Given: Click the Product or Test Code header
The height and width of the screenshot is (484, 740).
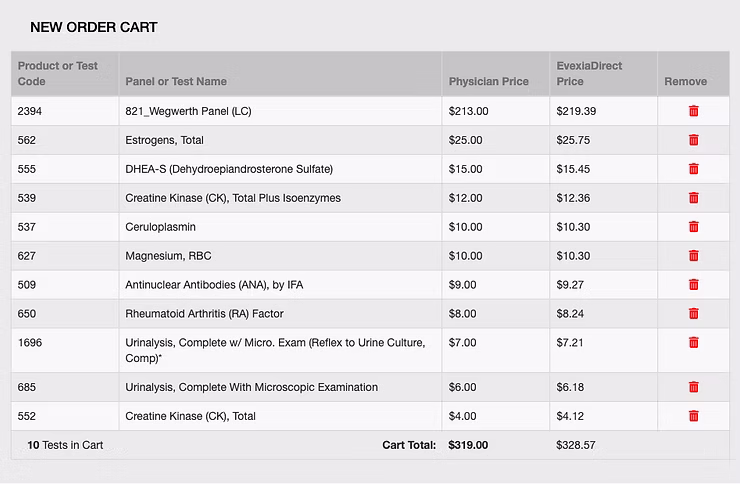Looking at the screenshot, I should (58, 73).
